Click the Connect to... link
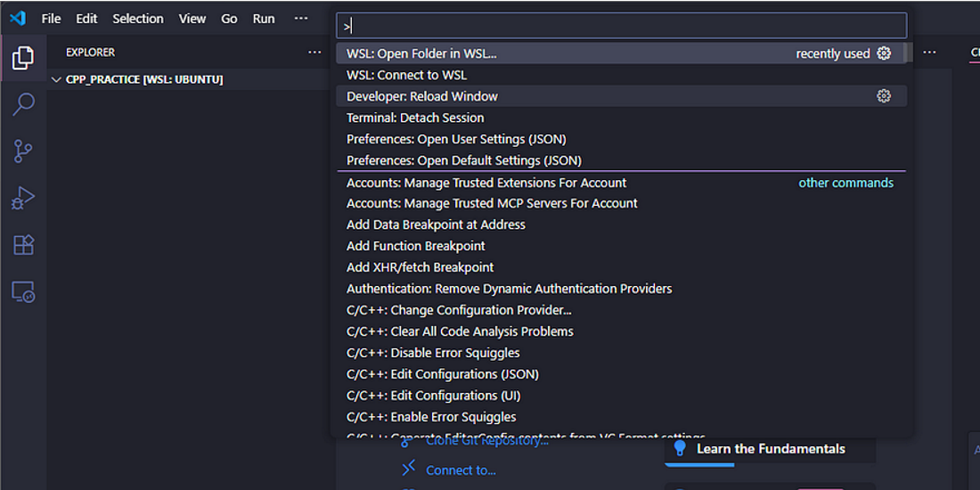This screenshot has width=980, height=490. (x=461, y=470)
